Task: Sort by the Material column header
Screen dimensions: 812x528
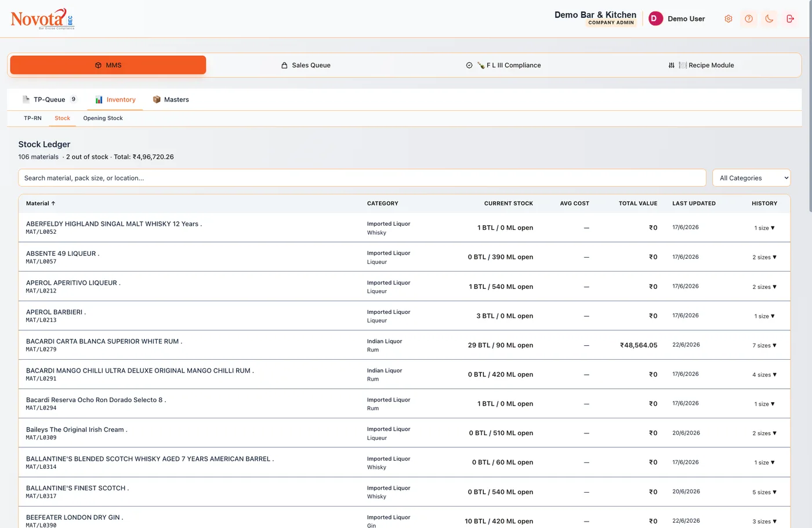Action: pyautogui.click(x=41, y=204)
